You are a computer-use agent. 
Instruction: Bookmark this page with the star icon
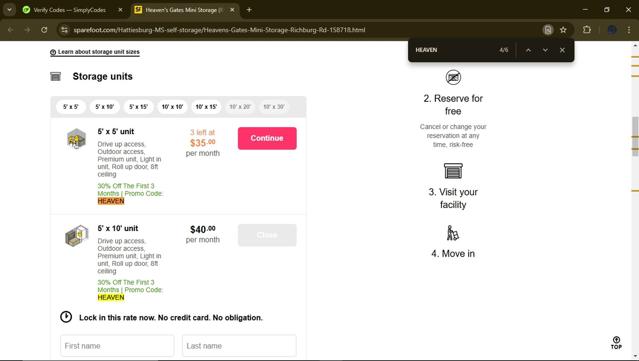563,30
